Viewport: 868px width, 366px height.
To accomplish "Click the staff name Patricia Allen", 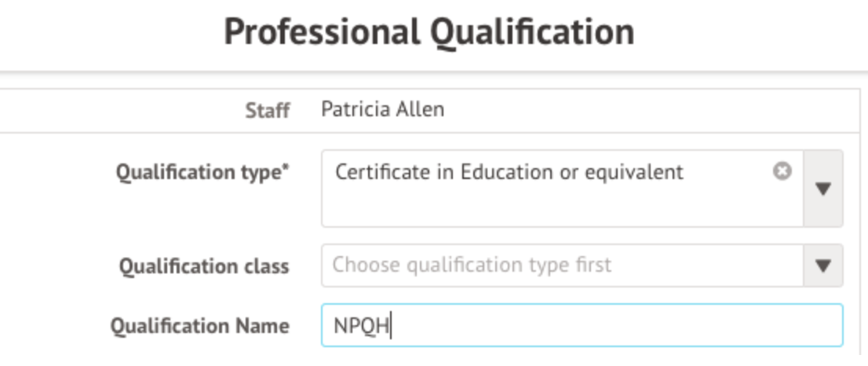I will [382, 109].
